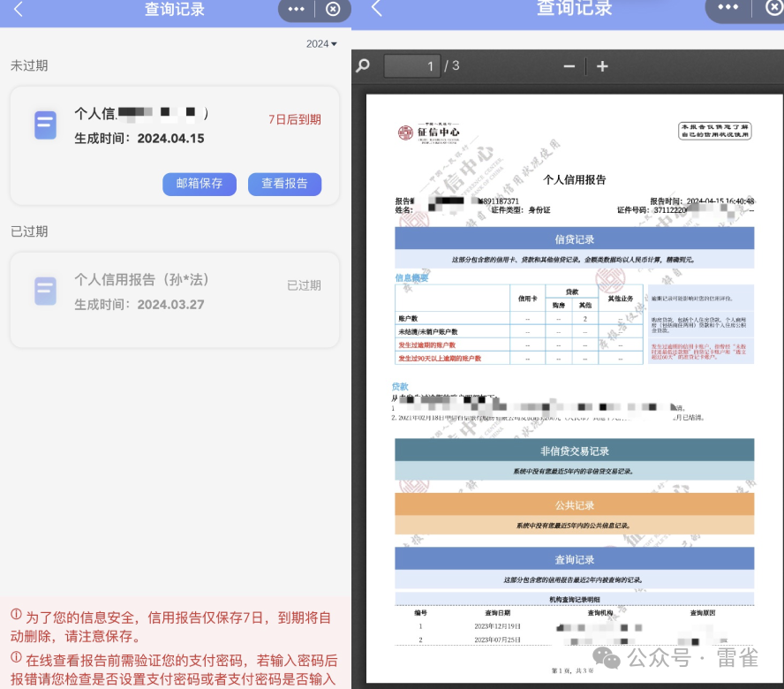
Task: Zoom in the PDF with the plus button
Action: 602,66
